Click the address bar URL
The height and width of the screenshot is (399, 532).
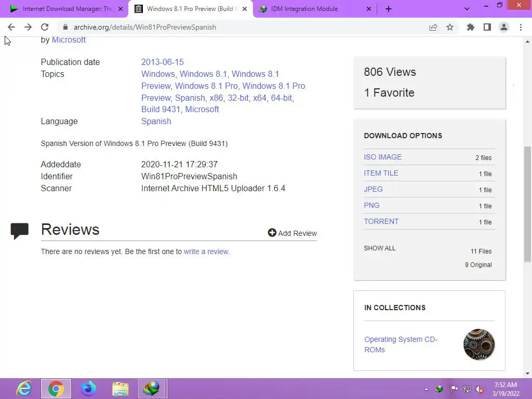tap(145, 27)
